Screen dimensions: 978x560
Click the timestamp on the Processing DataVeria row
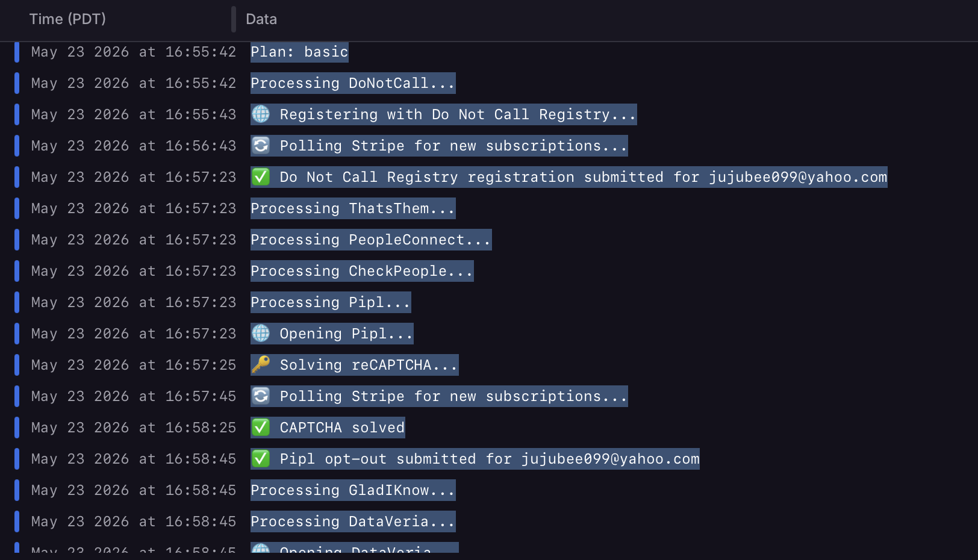pyautogui.click(x=134, y=521)
